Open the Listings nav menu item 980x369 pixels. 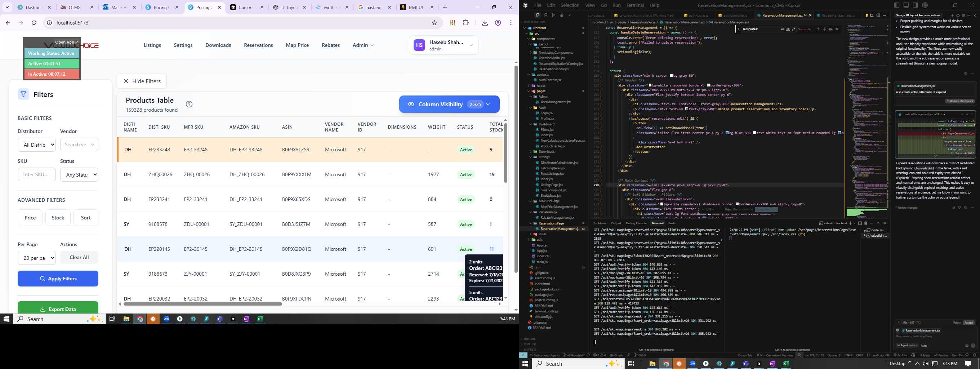(x=152, y=45)
